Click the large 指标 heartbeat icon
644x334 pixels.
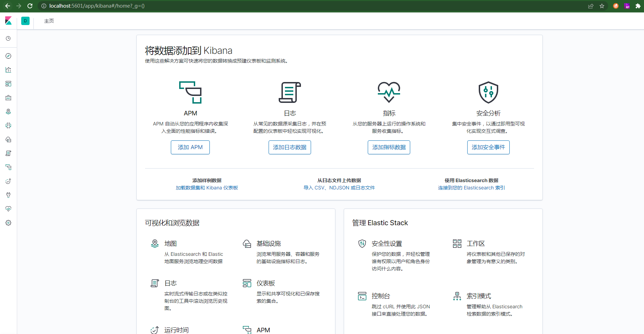(x=389, y=92)
